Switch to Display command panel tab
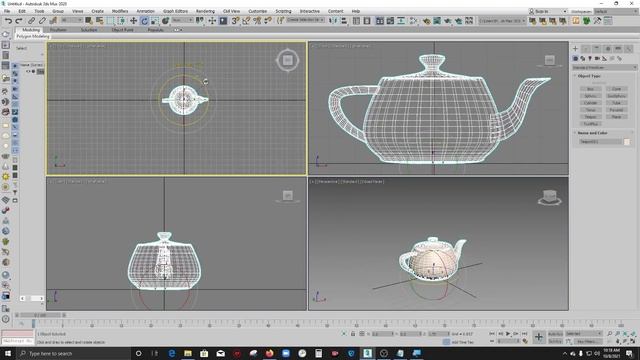 [x=618, y=49]
